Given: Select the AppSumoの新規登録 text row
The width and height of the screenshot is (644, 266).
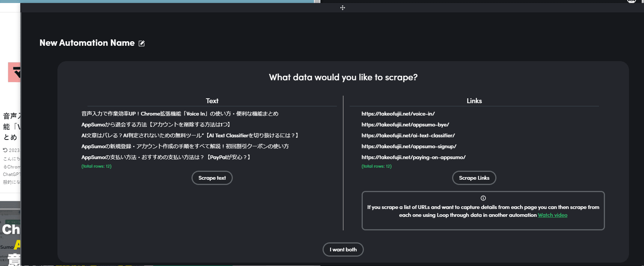Looking at the screenshot, I should (x=185, y=146).
